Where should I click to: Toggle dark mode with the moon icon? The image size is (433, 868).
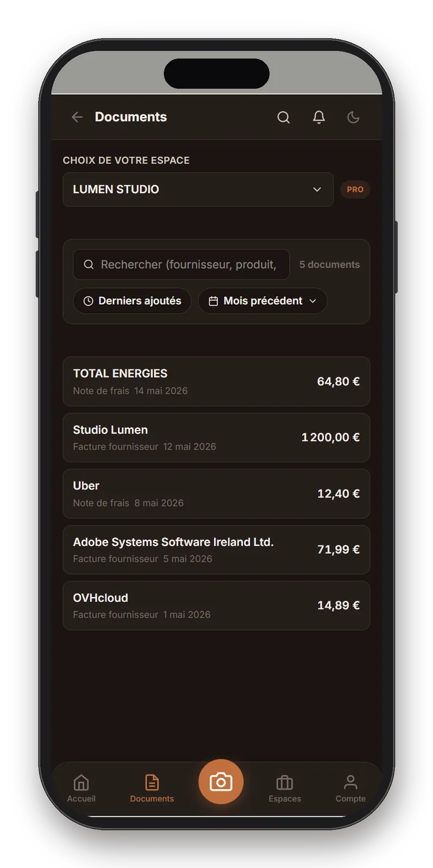tap(353, 117)
